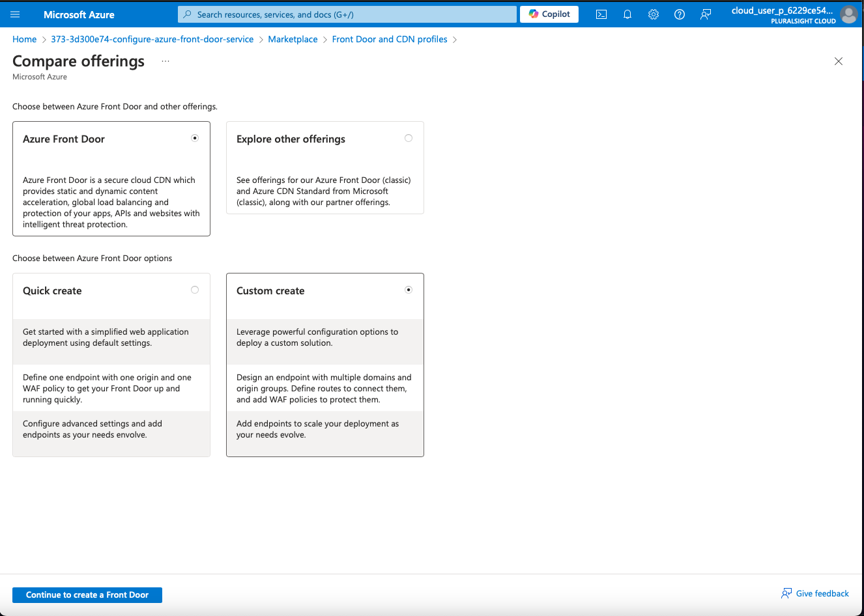Viewport: 864px width, 616px height.
Task: Open the configure-azure-front-door-service breadcrumb
Action: (x=152, y=39)
